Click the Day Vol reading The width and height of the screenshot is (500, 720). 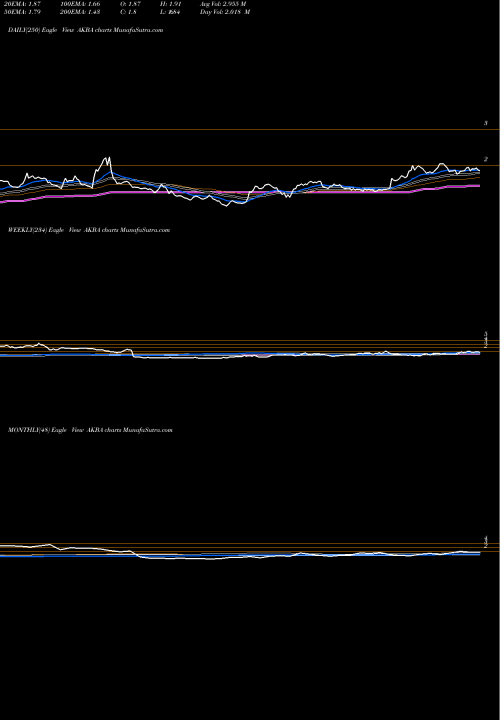point(225,12)
